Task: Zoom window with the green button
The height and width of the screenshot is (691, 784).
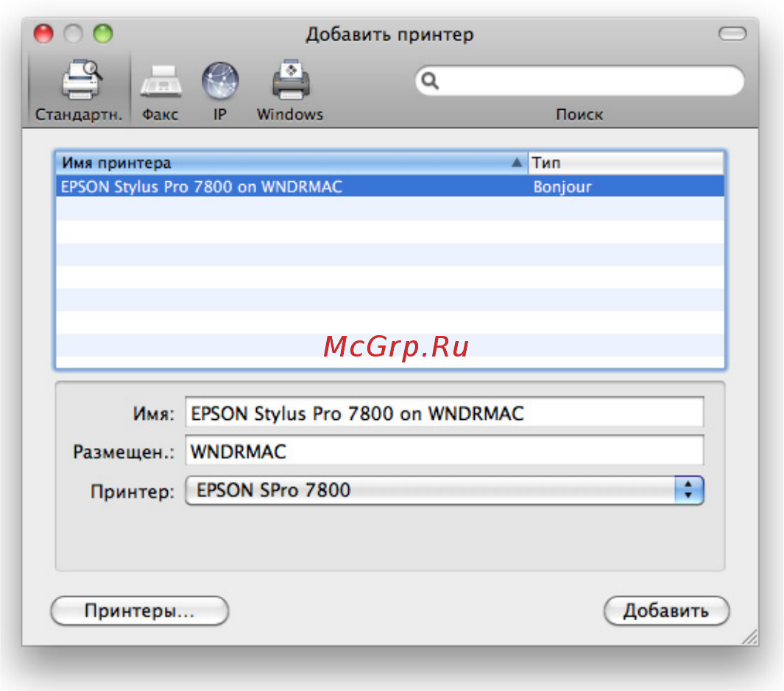Action: pos(103,34)
